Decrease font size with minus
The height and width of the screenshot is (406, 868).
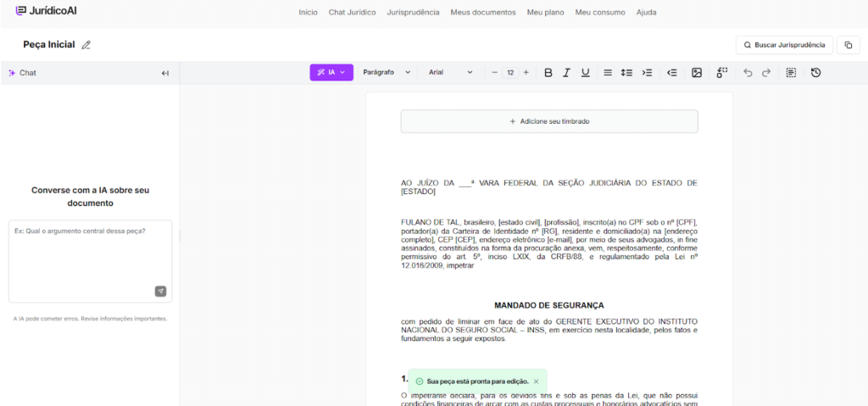point(494,72)
